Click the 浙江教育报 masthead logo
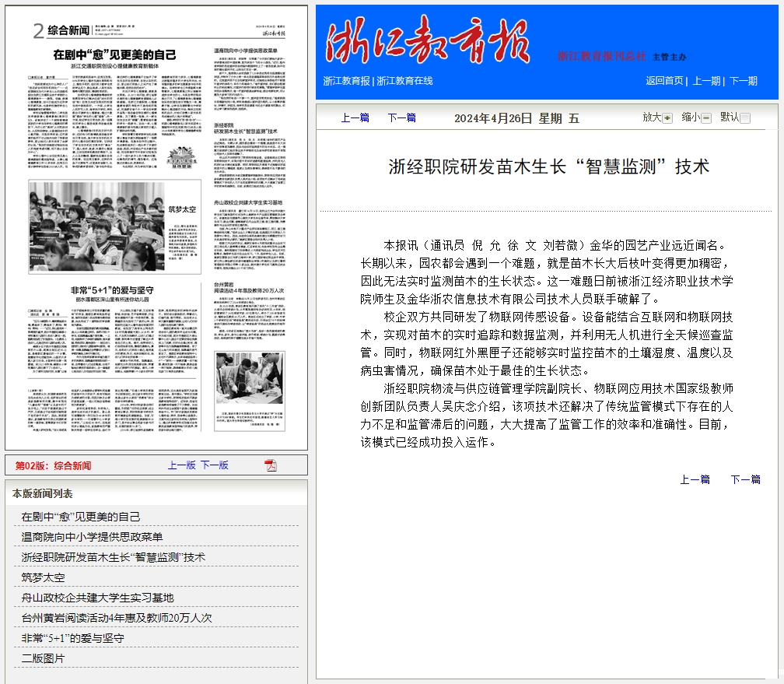Screen dimensions: 784x684 coord(428,43)
